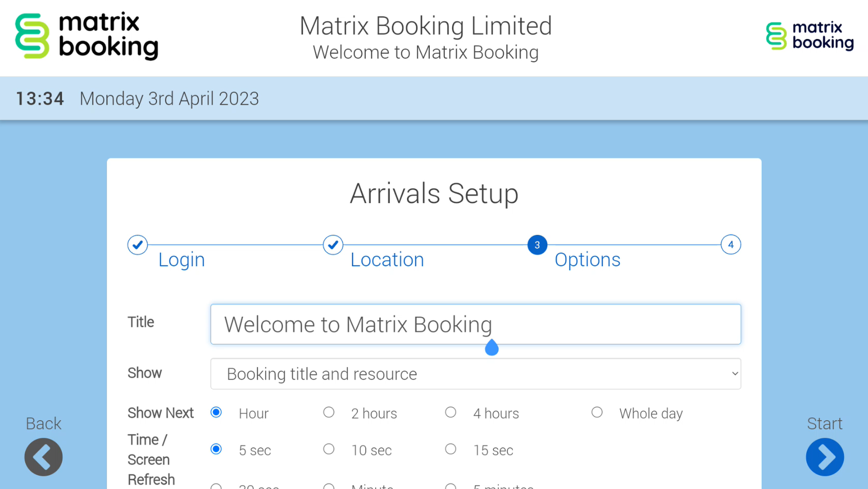
Task: Click the Options step label
Action: [x=587, y=260]
